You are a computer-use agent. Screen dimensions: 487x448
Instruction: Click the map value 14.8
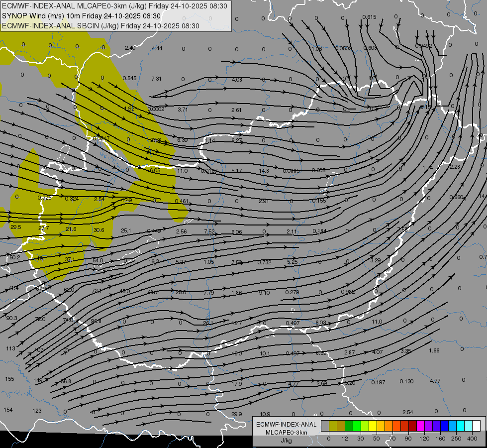pos(264,171)
